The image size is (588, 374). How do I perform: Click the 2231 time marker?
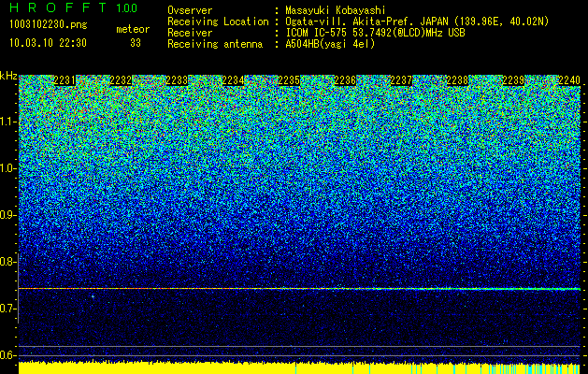tap(65, 80)
